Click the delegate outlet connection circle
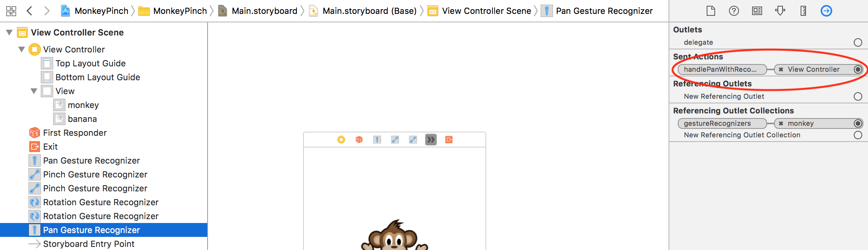 pos(858,42)
